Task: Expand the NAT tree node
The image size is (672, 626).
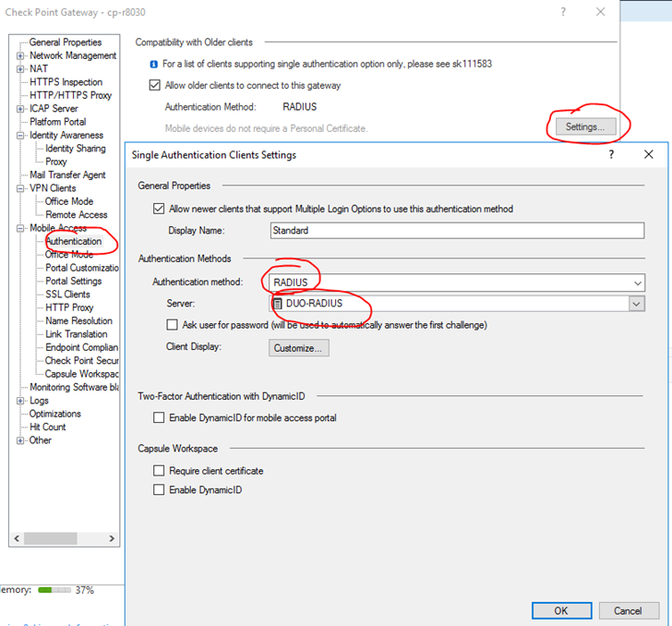Action: coord(20,69)
